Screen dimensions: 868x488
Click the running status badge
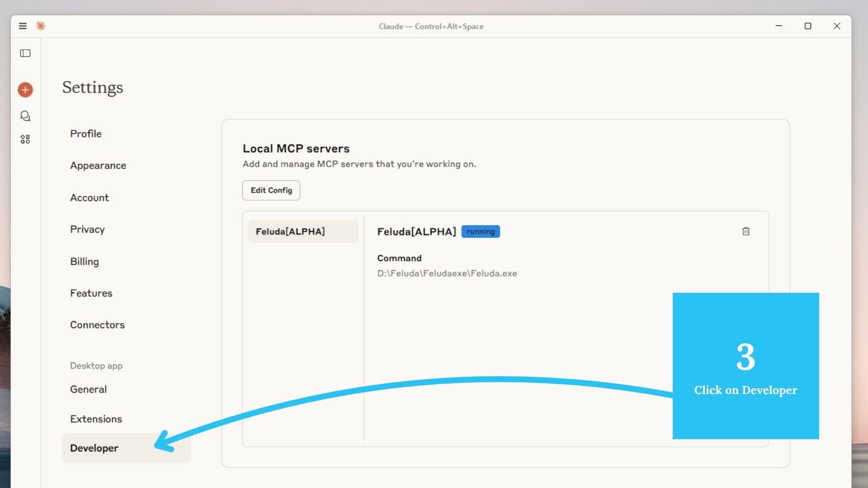click(480, 231)
